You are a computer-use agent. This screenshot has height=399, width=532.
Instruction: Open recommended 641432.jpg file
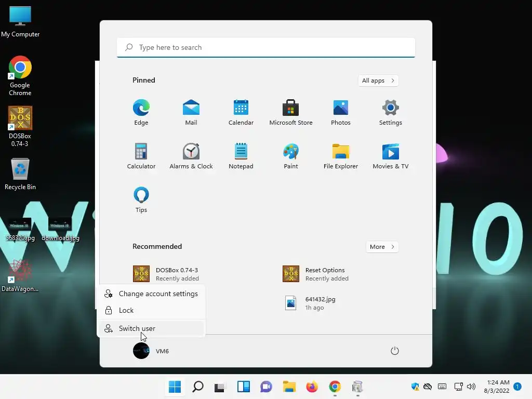click(x=310, y=303)
